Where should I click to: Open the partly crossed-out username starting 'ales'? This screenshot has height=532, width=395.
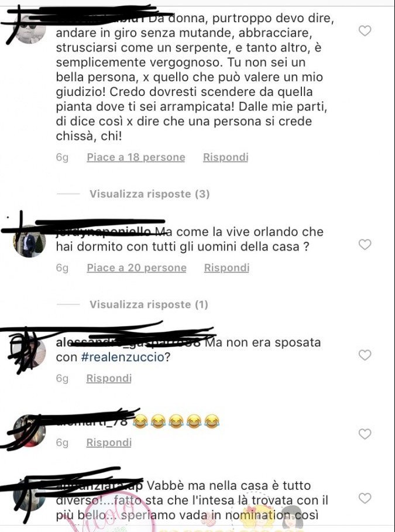(128, 342)
